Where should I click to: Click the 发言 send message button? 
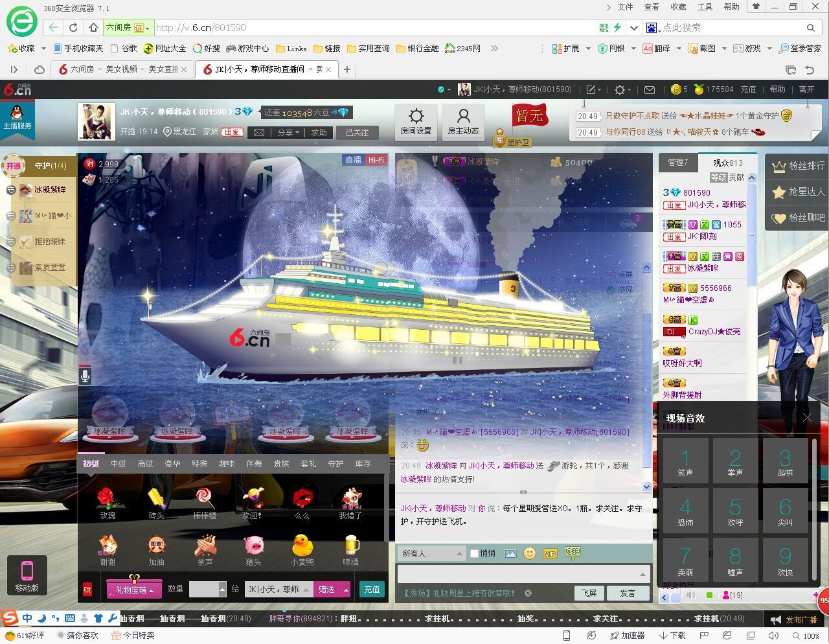pyautogui.click(x=628, y=593)
